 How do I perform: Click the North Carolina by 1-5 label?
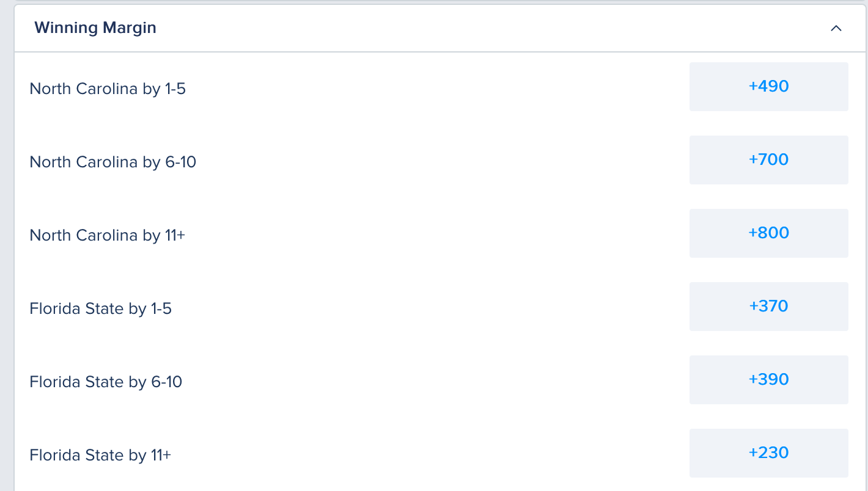pyautogui.click(x=108, y=89)
